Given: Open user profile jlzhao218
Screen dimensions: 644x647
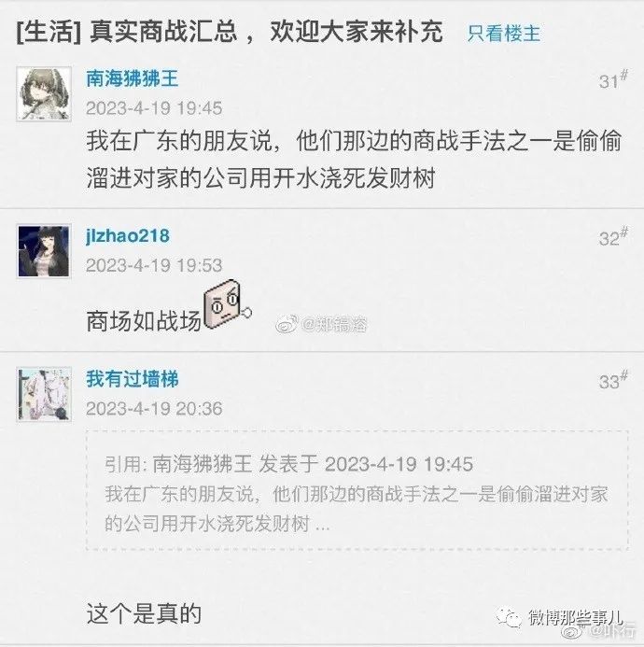Looking at the screenshot, I should (x=128, y=236).
